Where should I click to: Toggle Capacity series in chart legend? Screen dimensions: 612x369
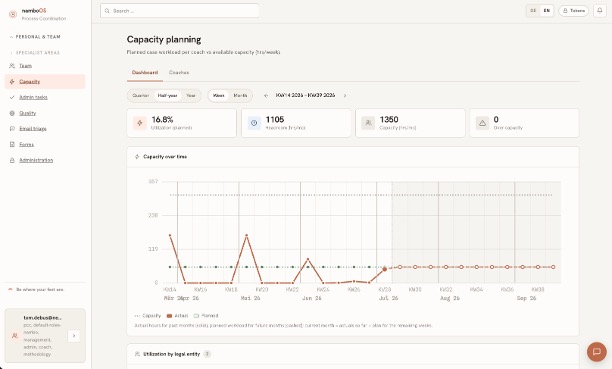(x=148, y=316)
